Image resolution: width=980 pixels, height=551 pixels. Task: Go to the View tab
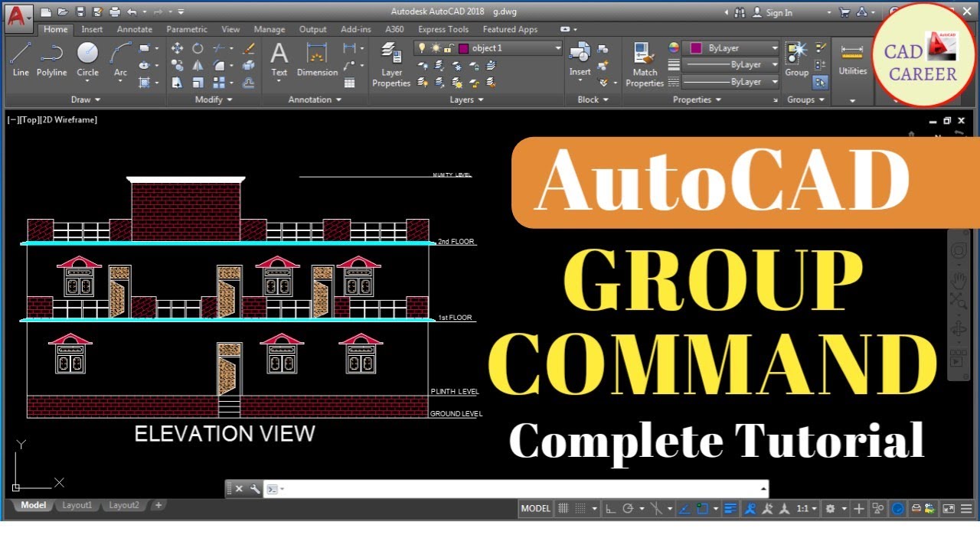230,30
